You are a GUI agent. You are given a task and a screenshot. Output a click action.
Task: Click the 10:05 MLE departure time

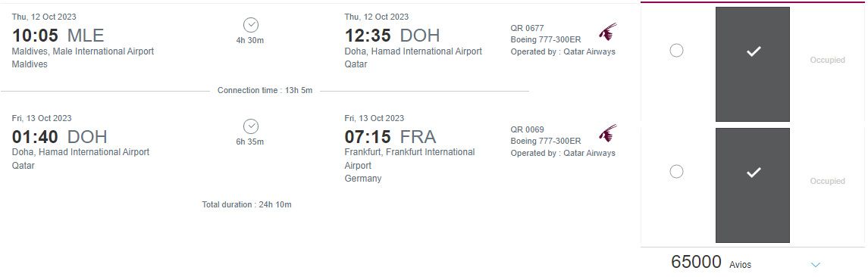pos(58,36)
